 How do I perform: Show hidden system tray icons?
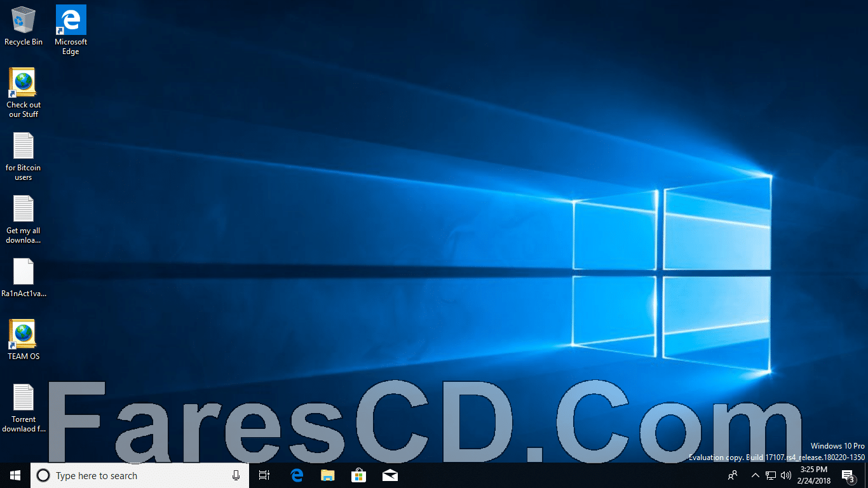coord(755,475)
